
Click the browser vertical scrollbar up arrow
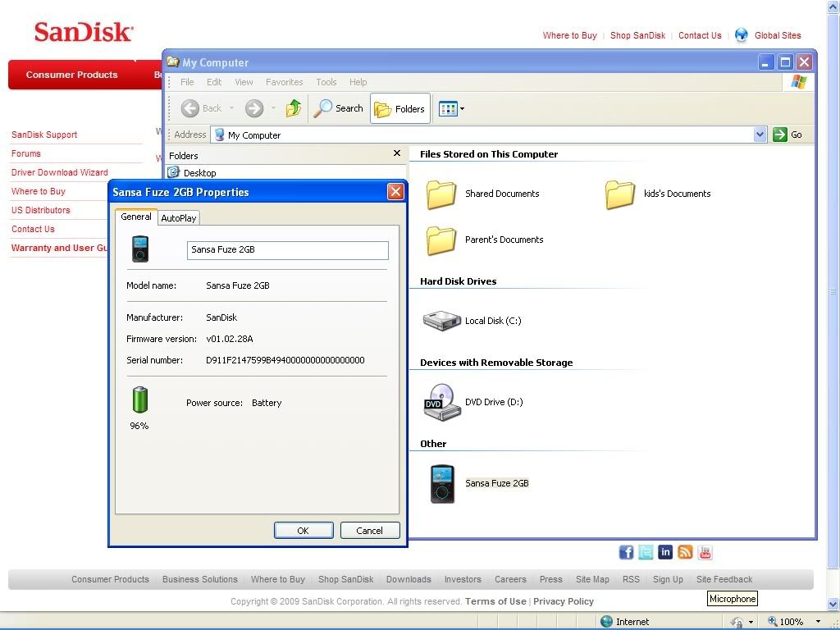click(834, 7)
